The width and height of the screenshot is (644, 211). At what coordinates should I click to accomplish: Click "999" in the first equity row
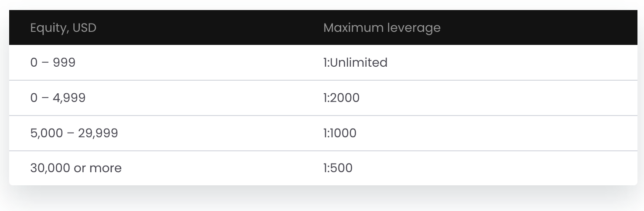pyautogui.click(x=64, y=63)
